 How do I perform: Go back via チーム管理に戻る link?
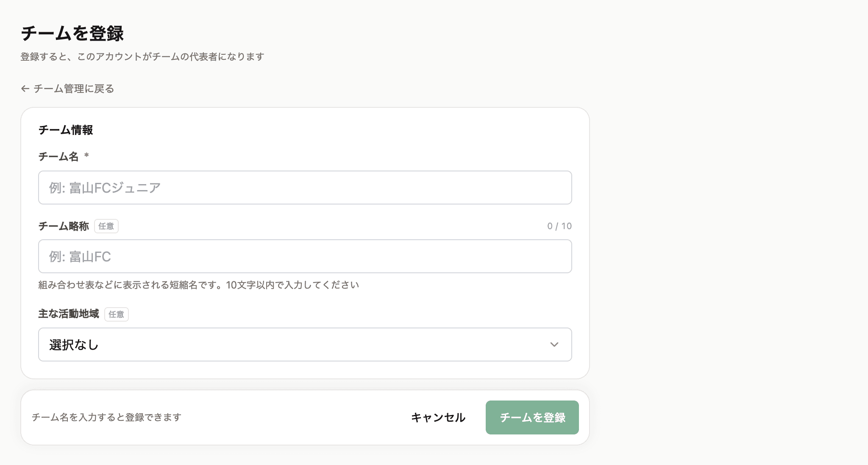(68, 89)
